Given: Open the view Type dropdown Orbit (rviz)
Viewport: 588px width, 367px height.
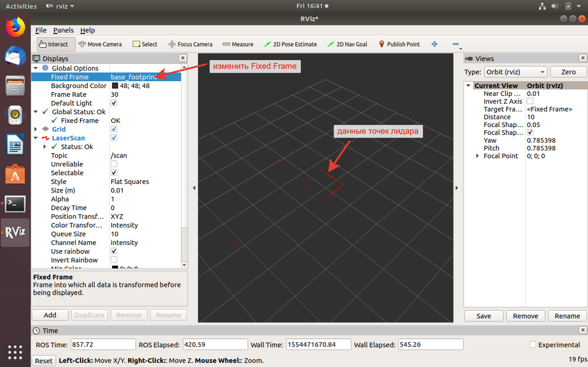Looking at the screenshot, I should pyautogui.click(x=515, y=72).
